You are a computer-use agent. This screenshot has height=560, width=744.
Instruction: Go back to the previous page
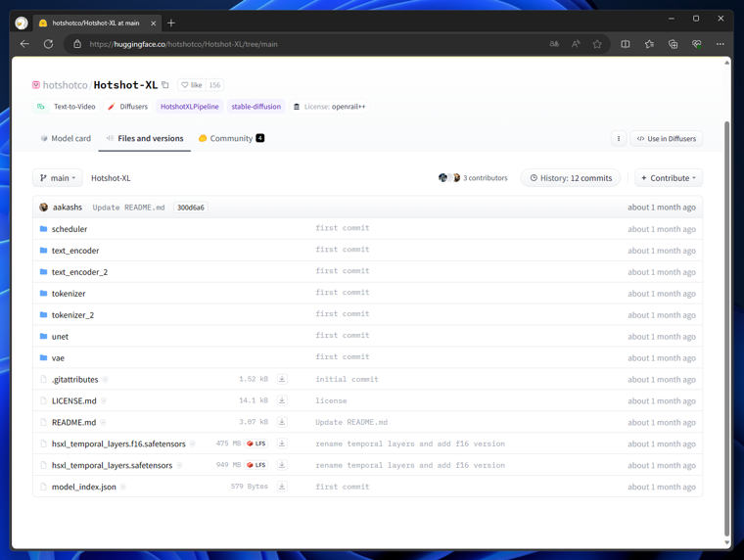coord(24,44)
